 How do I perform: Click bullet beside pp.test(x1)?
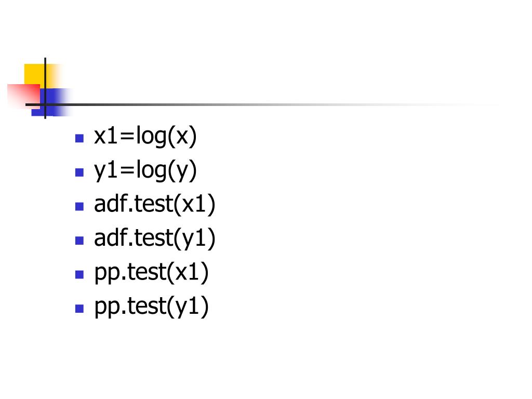pos(79,274)
